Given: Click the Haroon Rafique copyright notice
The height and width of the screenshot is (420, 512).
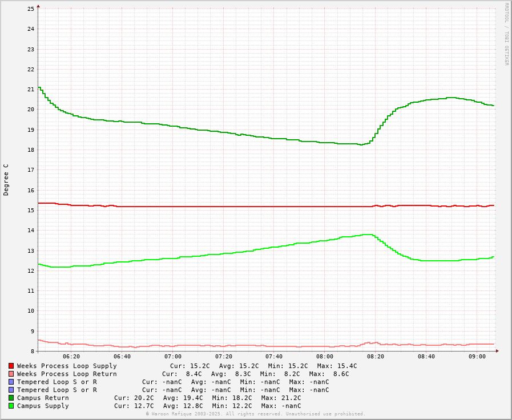Looking at the screenshot, I should click(256, 414).
